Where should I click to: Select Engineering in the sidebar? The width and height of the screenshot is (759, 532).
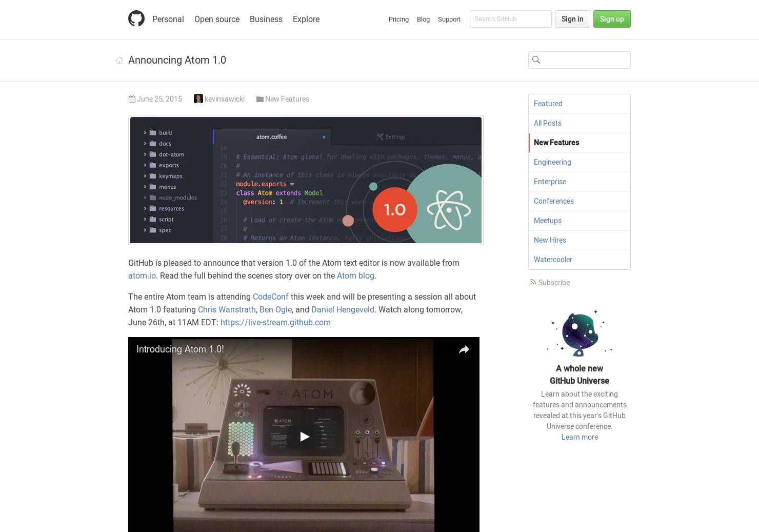[580, 162]
